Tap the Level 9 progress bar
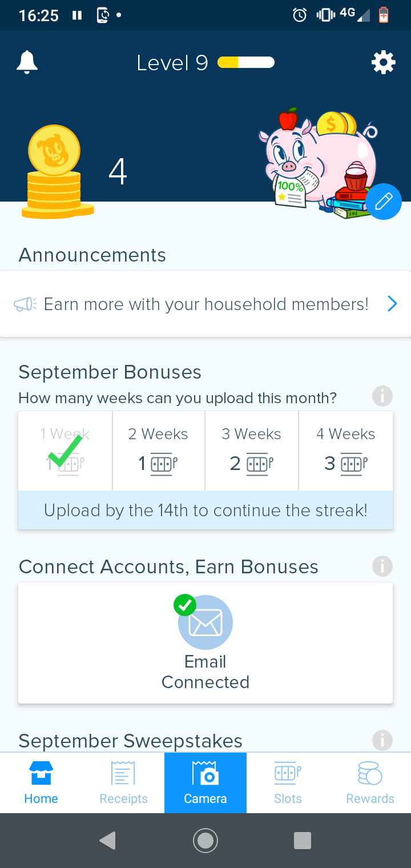 pos(246,62)
